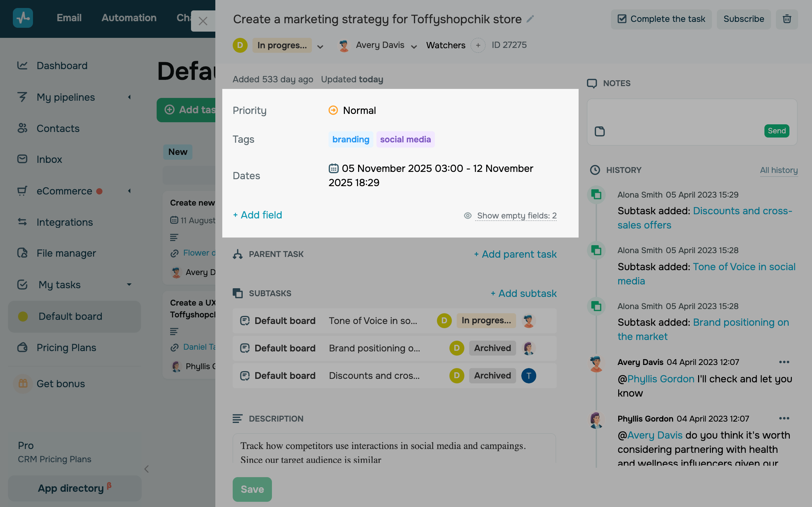
Task: Expand the My pipelines submenu
Action: (129, 97)
